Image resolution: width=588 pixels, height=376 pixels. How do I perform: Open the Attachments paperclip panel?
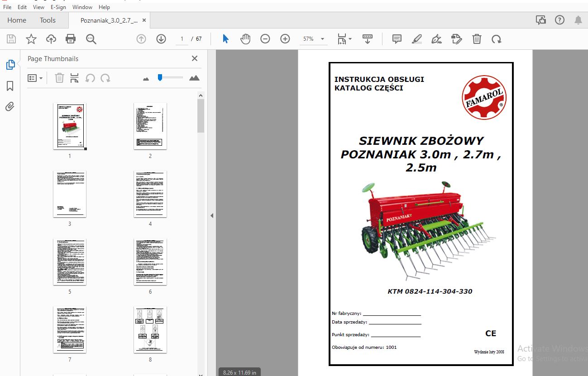click(10, 107)
